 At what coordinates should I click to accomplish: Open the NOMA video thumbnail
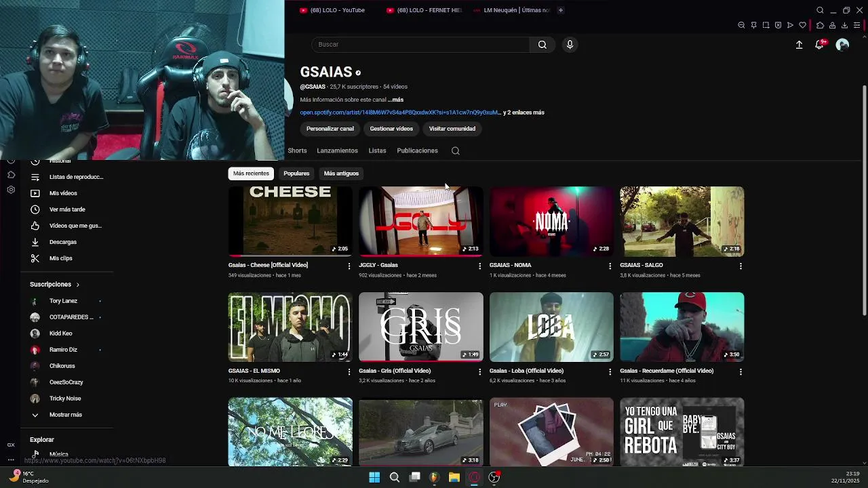(x=551, y=222)
